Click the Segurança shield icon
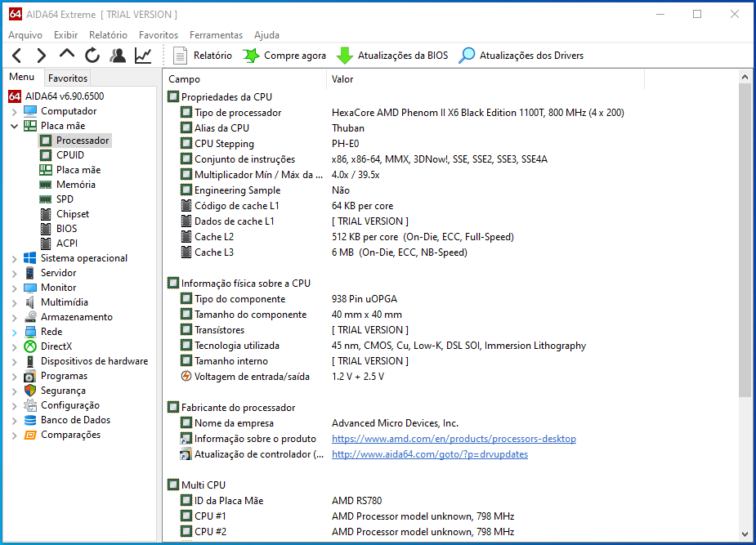 tap(30, 391)
